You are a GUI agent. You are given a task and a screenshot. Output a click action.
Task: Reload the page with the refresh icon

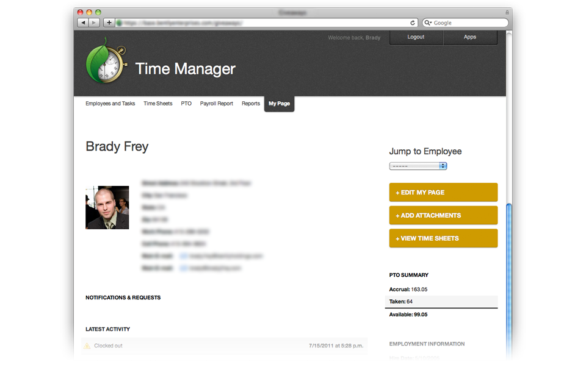click(413, 23)
